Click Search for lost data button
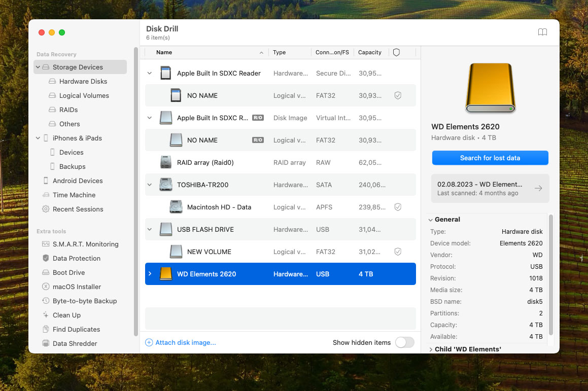The height and width of the screenshot is (391, 588). pos(490,158)
